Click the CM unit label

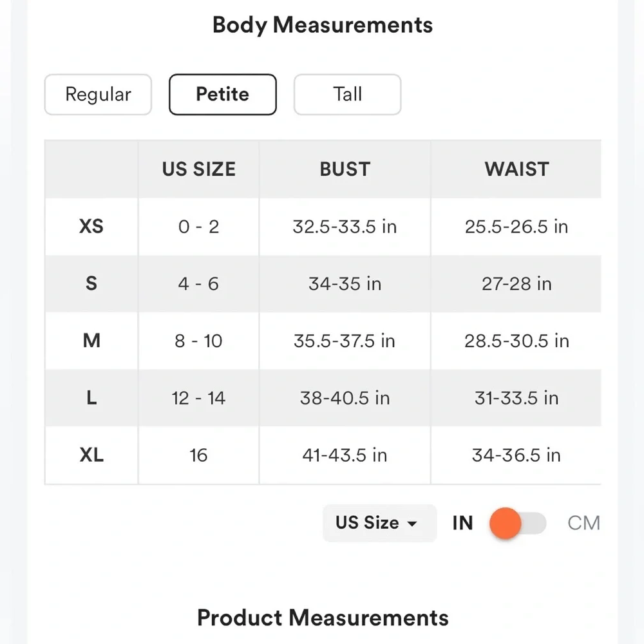[x=583, y=523]
